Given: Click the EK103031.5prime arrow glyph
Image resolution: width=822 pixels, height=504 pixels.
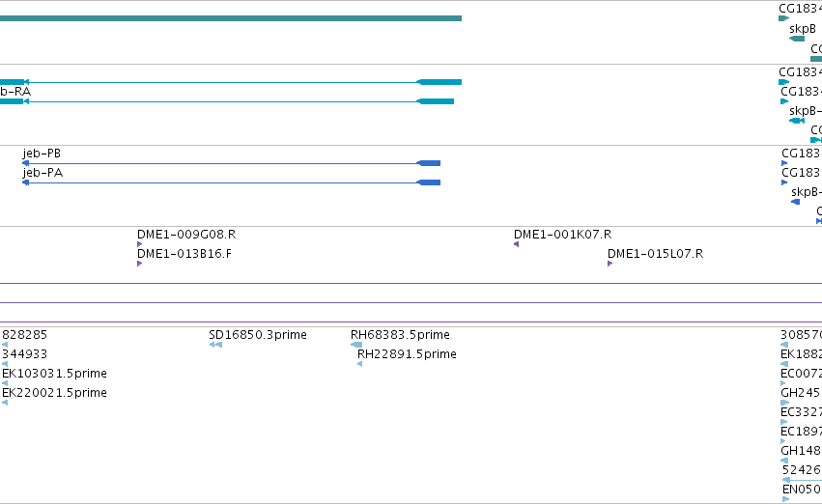Looking at the screenshot, I should (5, 383).
